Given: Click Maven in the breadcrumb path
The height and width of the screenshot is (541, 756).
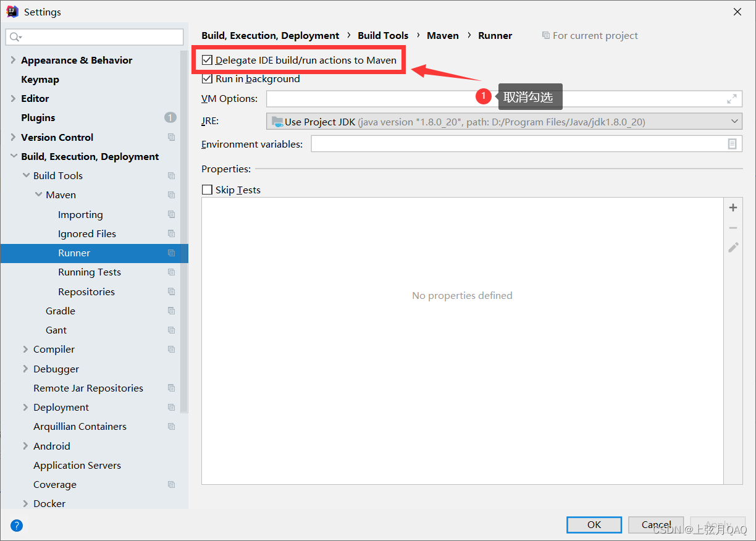Looking at the screenshot, I should [x=443, y=35].
